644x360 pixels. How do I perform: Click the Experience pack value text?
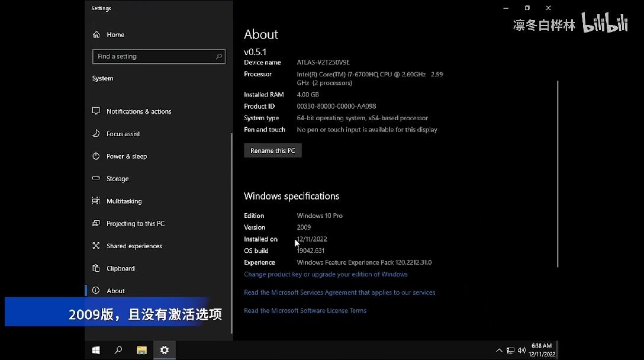[x=364, y=262]
